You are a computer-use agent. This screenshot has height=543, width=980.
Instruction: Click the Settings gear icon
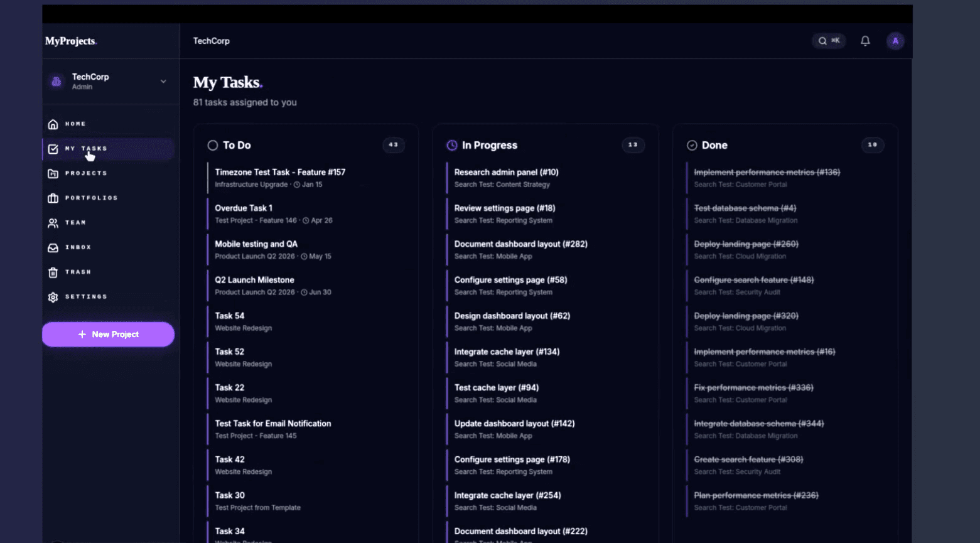53,297
